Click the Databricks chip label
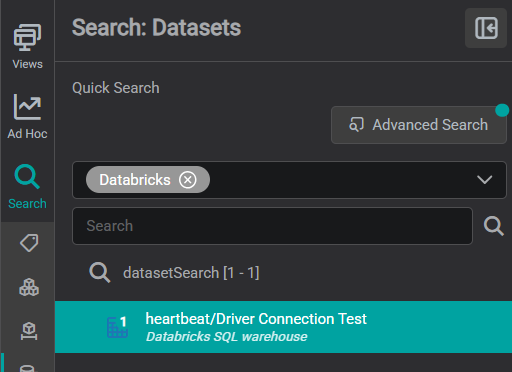 point(135,180)
